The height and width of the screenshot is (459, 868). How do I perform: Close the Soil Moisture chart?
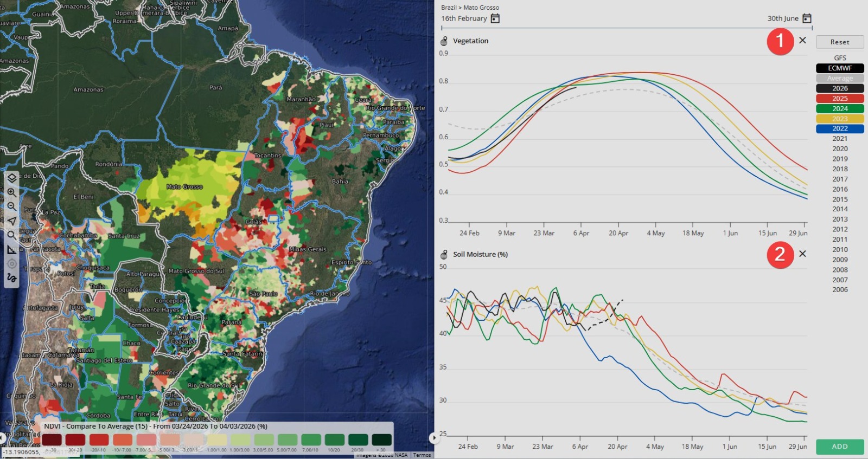pyautogui.click(x=802, y=254)
